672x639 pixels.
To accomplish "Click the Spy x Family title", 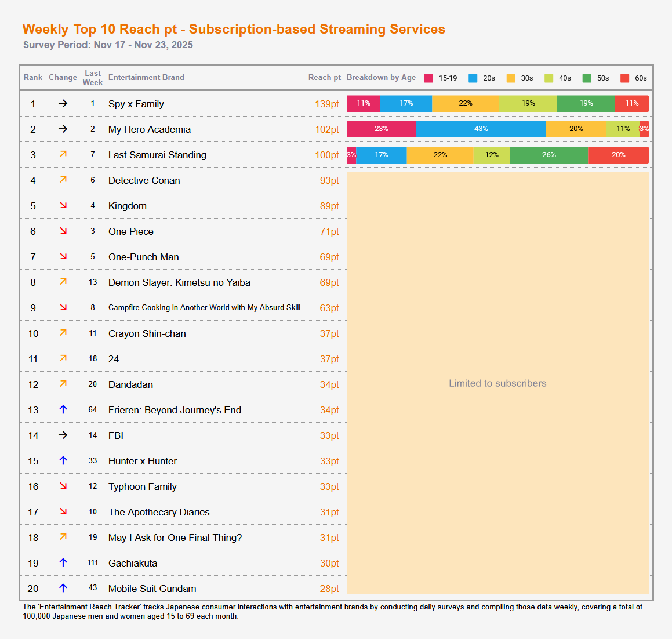I will pos(136,104).
